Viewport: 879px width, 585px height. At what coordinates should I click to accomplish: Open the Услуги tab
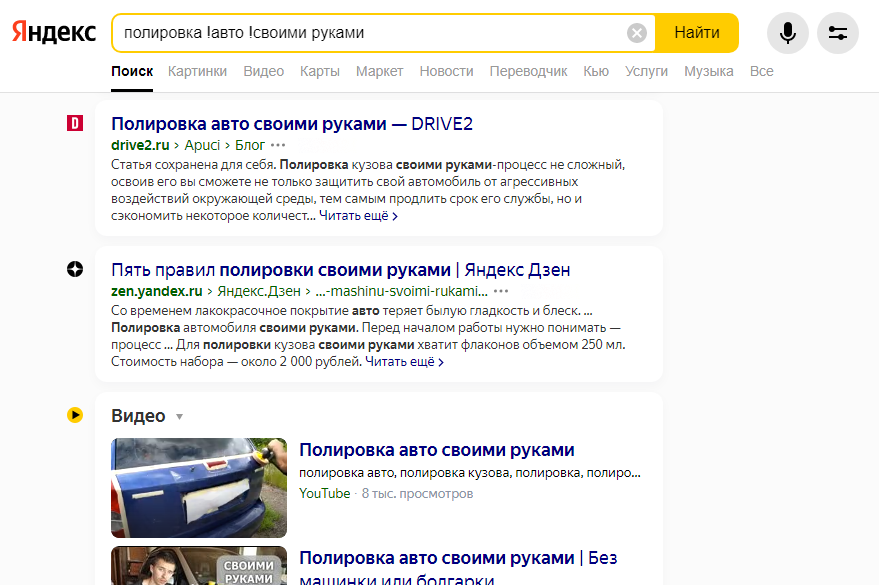[x=646, y=71]
